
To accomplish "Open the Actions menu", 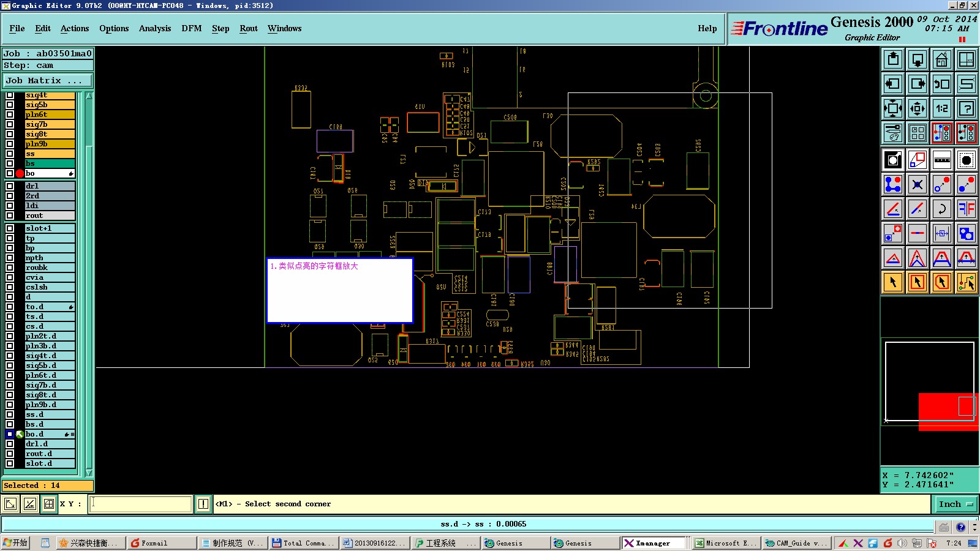I will tap(75, 28).
